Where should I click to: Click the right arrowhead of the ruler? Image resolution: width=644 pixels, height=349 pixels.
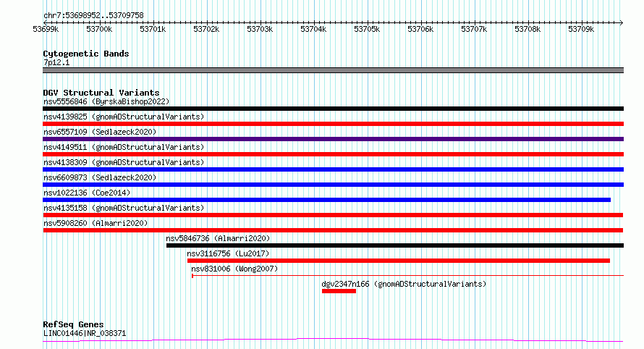[622, 22]
